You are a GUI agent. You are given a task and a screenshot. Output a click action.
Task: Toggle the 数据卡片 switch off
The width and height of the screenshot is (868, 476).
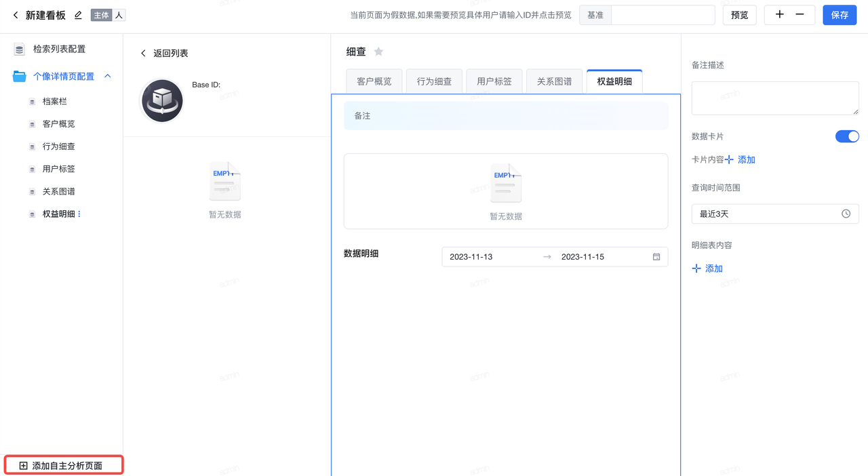[847, 136]
